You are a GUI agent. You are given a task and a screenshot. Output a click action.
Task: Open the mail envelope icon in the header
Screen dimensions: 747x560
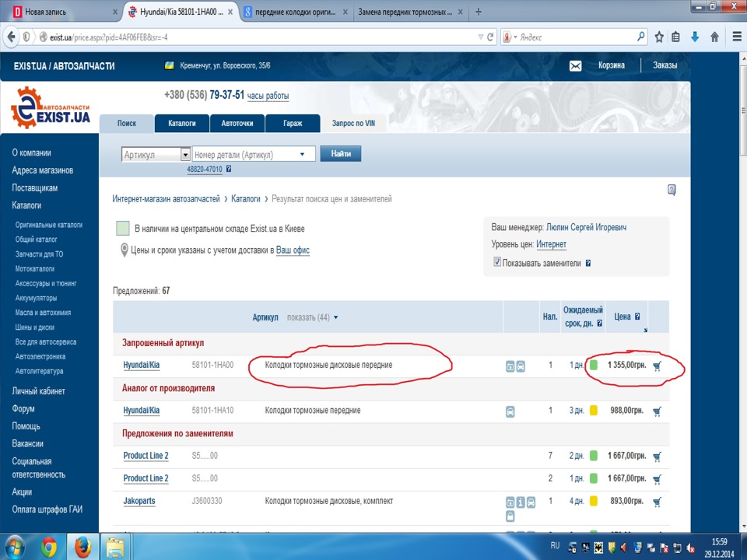coord(576,65)
